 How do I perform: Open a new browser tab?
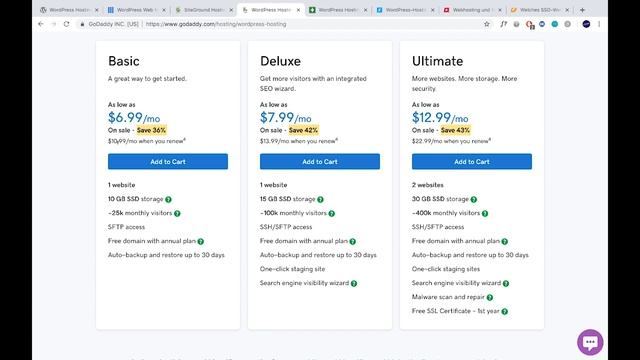582,10
